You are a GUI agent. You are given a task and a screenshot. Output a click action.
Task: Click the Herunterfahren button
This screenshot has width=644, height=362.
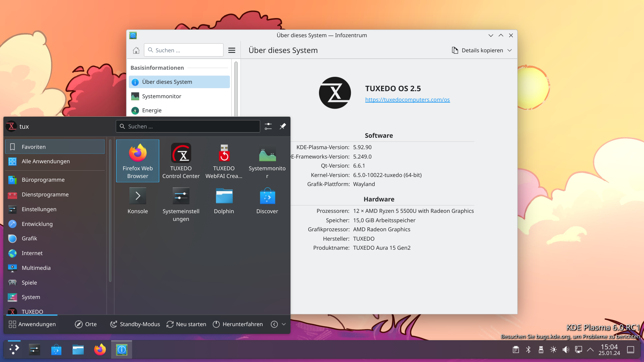click(238, 324)
